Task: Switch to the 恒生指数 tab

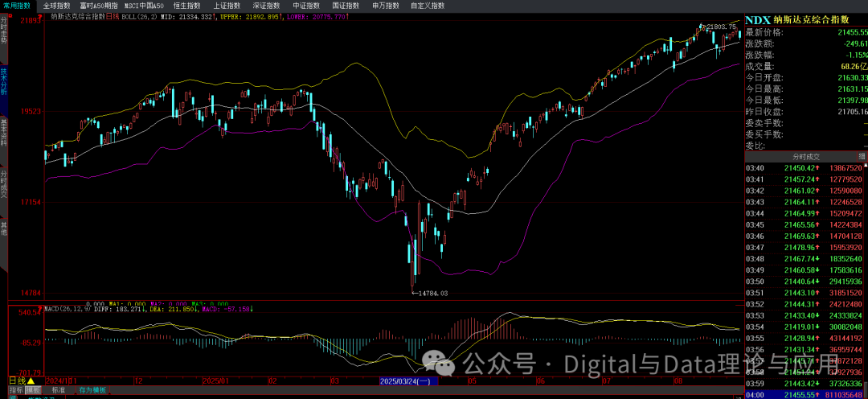Action: pos(186,6)
